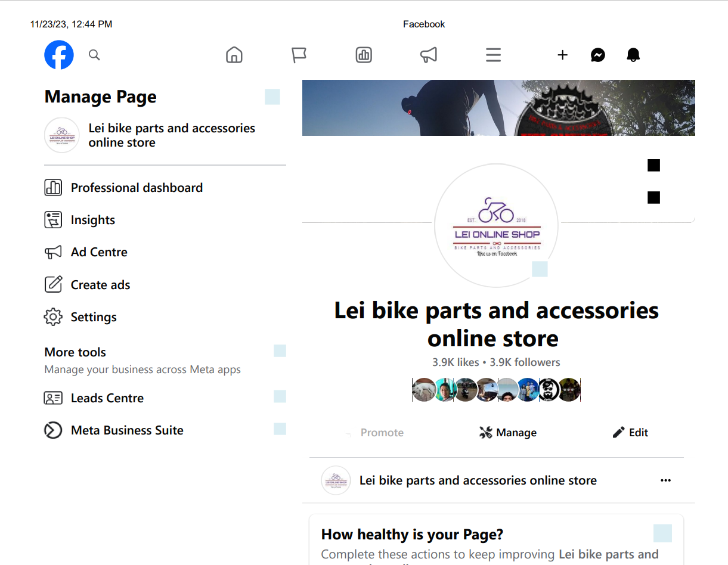This screenshot has height=565, width=728.
Task: Open the Lei Online Shop profile picture
Action: tap(496, 225)
